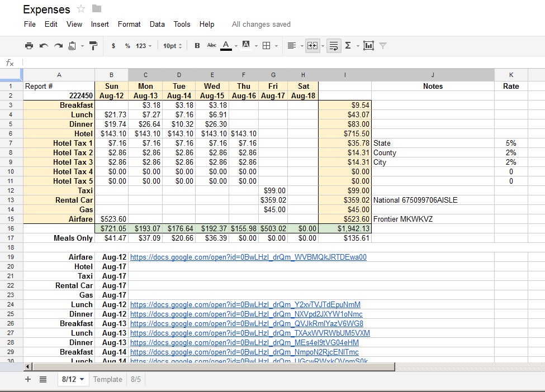This screenshot has width=545, height=392.
Task: Undo the last action
Action: [x=44, y=46]
